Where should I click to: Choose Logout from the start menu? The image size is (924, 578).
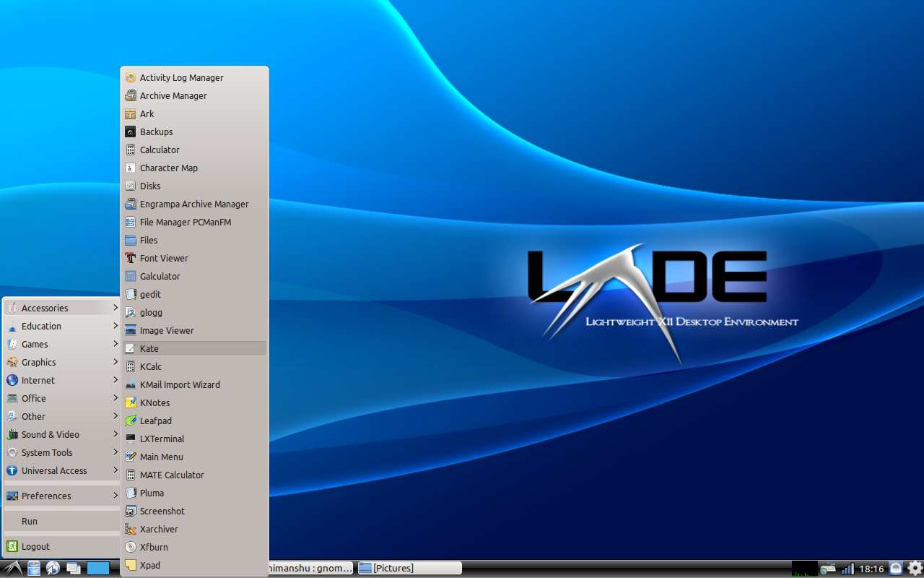click(62, 546)
